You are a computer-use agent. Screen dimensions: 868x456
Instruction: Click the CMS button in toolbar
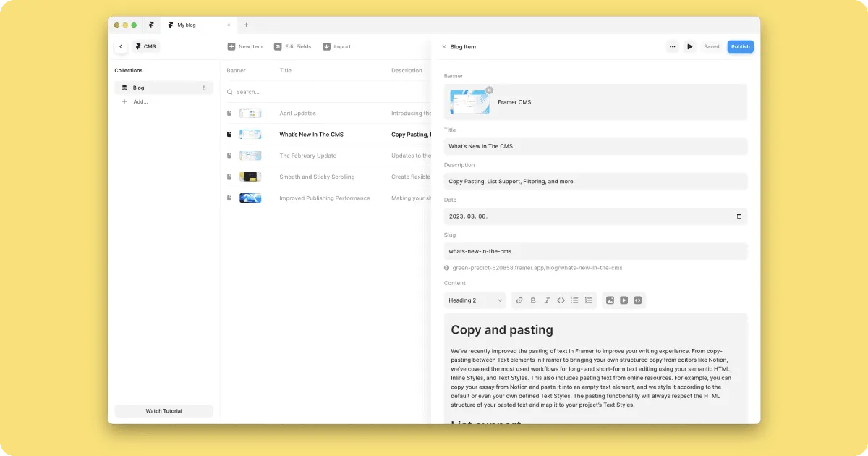tap(145, 46)
